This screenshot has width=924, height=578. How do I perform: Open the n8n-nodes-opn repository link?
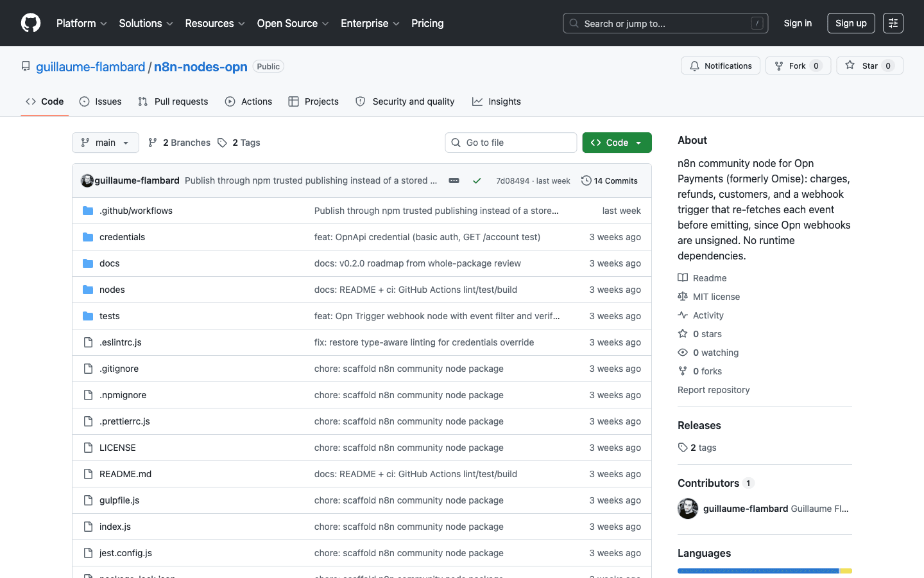click(201, 67)
